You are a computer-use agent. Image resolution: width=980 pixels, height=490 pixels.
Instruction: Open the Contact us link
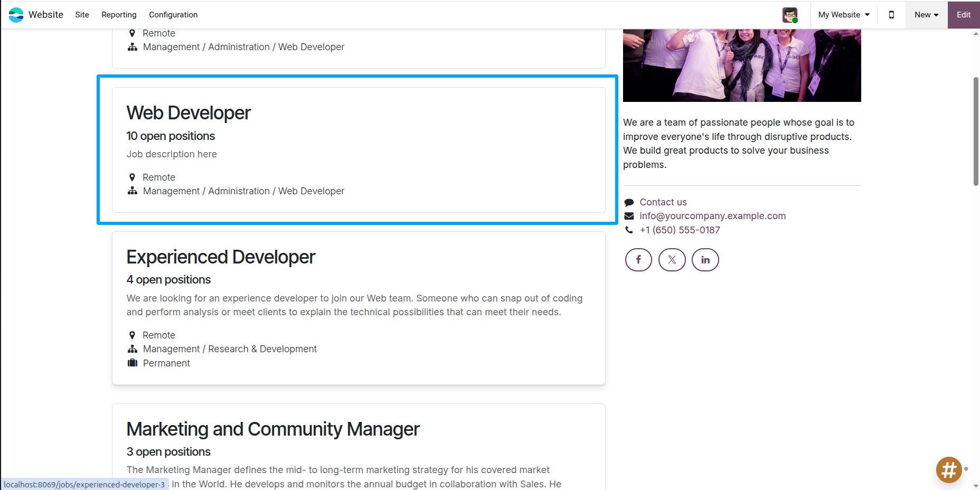coord(663,202)
